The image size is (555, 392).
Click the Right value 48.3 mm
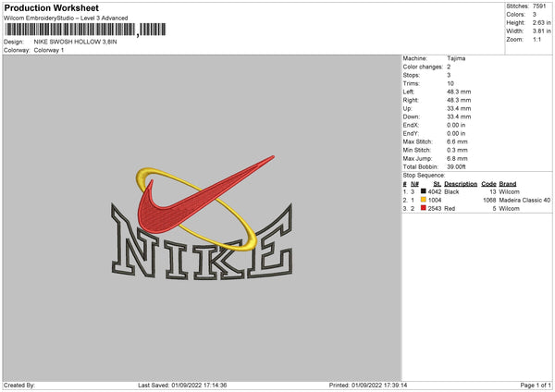pyautogui.click(x=459, y=100)
